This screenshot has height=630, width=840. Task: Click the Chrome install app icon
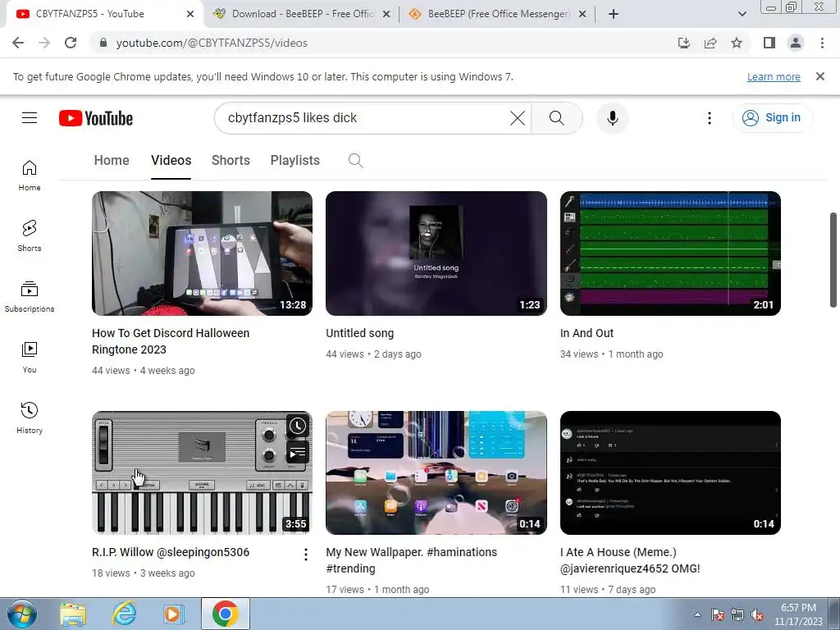684,43
